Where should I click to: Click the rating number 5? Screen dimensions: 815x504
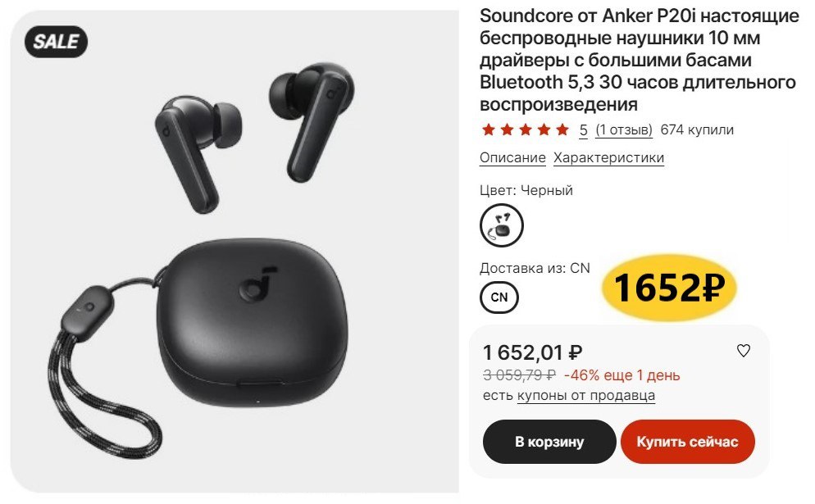click(x=583, y=129)
